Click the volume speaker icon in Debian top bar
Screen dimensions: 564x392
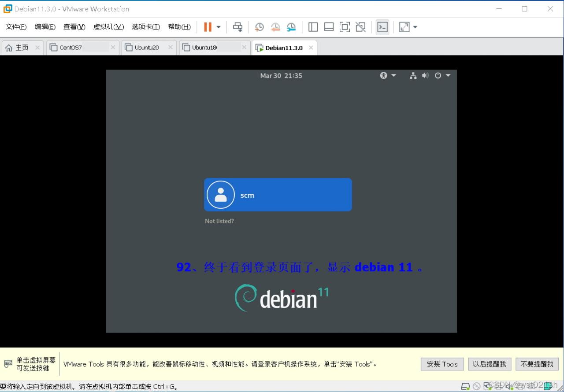pyautogui.click(x=425, y=75)
